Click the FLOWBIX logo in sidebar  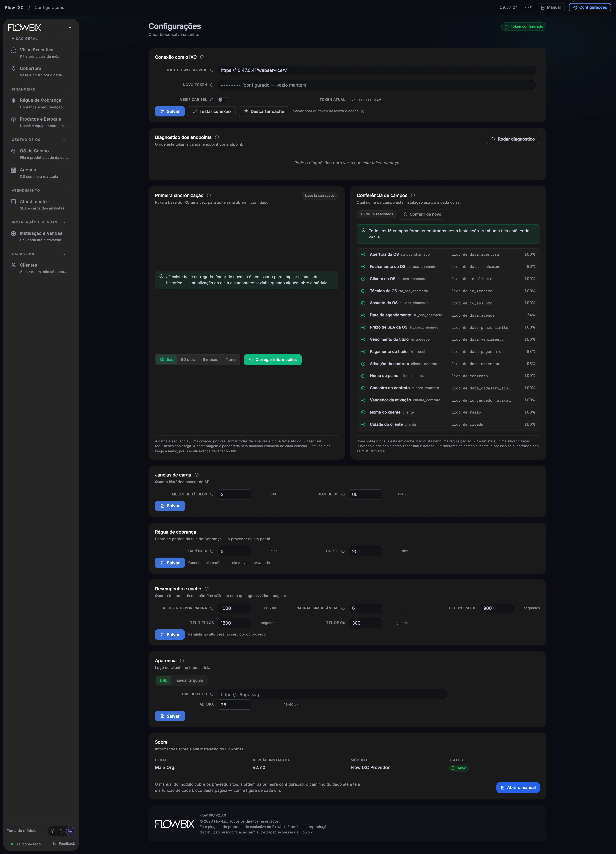[x=25, y=27]
